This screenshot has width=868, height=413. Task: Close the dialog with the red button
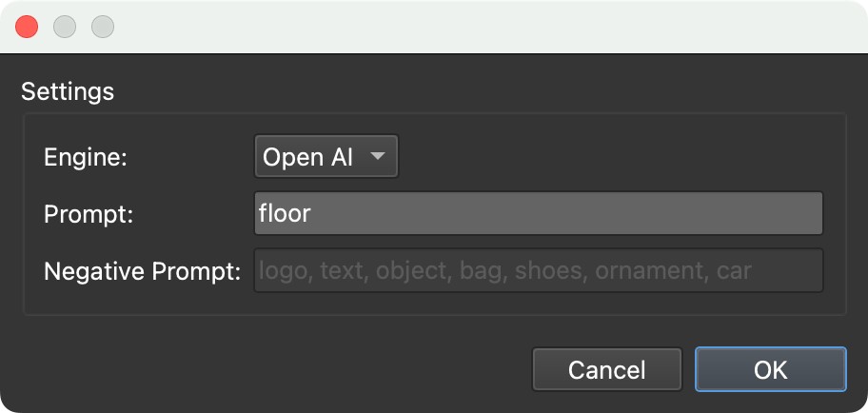[27, 27]
